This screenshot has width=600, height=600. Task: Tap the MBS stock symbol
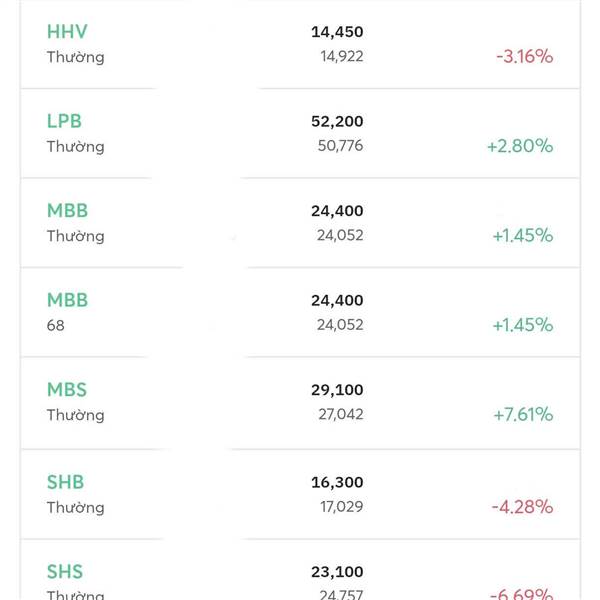[67, 390]
